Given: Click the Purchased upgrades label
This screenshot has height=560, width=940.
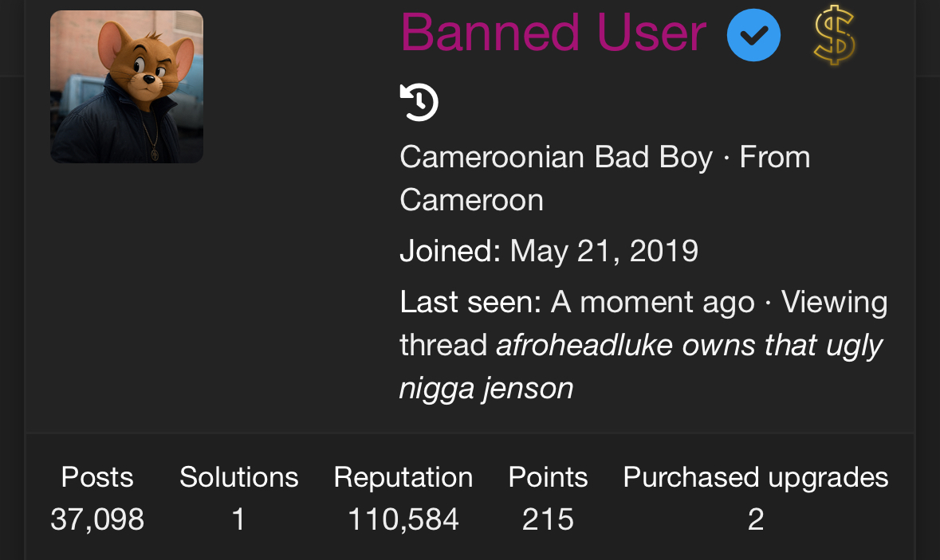Looking at the screenshot, I should click(755, 478).
